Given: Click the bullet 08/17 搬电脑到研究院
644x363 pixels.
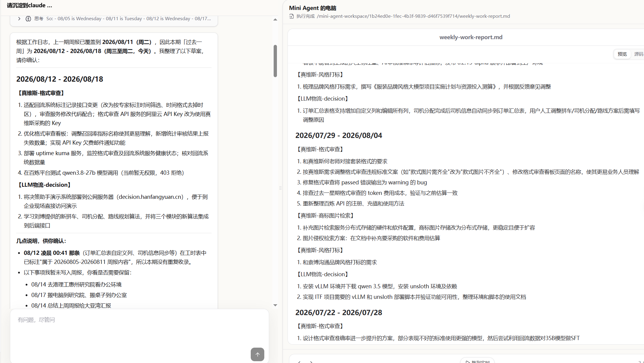Looking at the screenshot, I should (79, 295).
